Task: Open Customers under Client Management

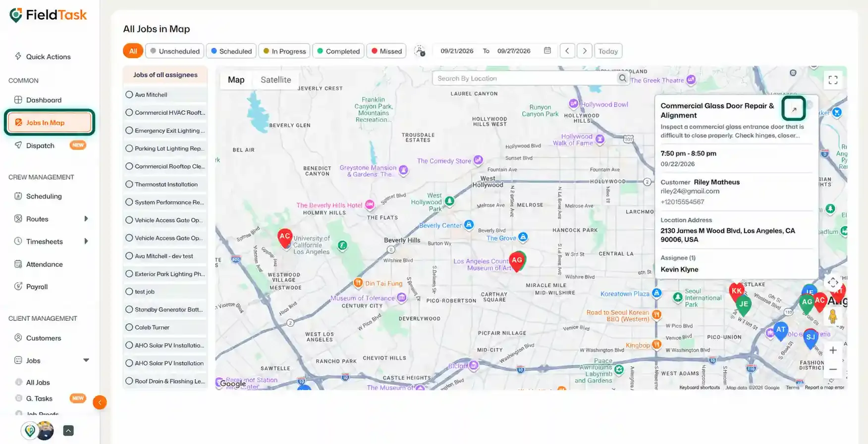Action: (44, 338)
